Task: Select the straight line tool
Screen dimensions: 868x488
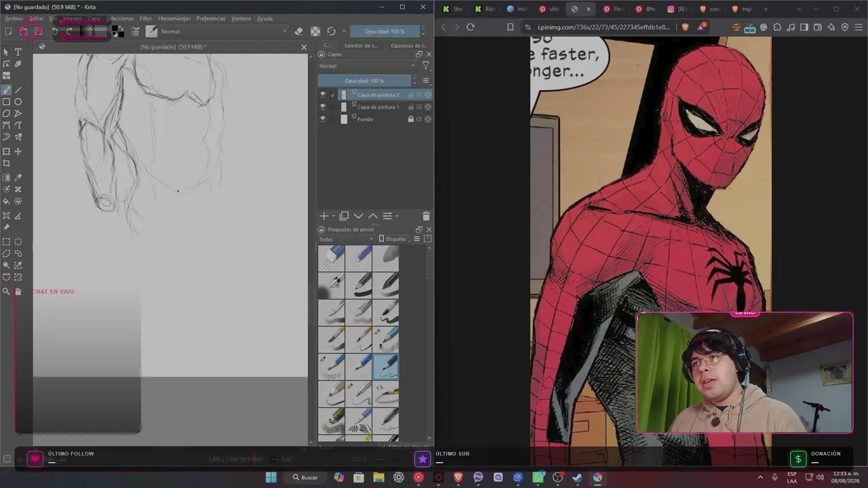Action: [18, 89]
